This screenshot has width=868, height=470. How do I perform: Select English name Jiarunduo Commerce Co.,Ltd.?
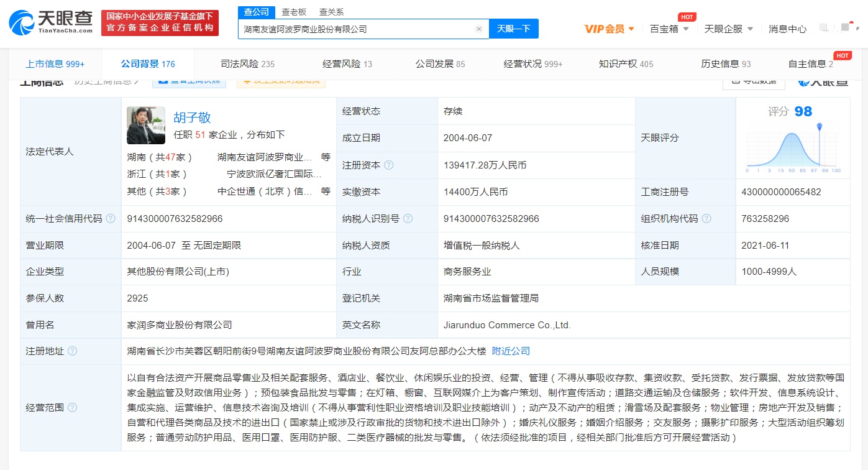coord(507,325)
